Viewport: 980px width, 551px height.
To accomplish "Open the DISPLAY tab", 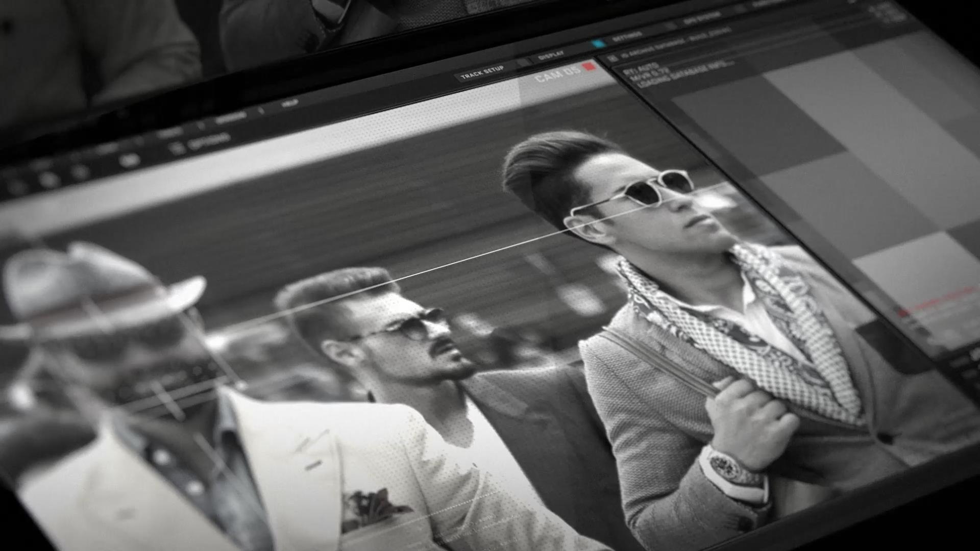I will 551,55.
